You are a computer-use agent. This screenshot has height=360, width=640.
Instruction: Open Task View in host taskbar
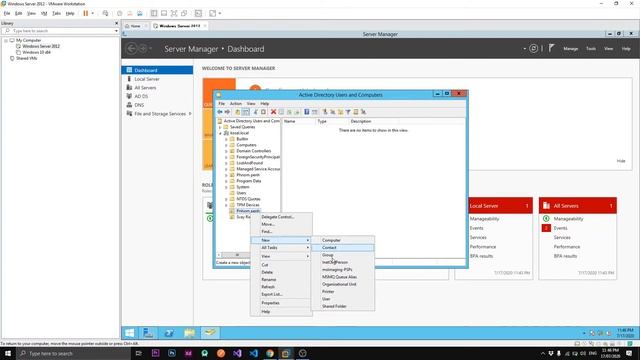pyautogui.click(x=138, y=353)
